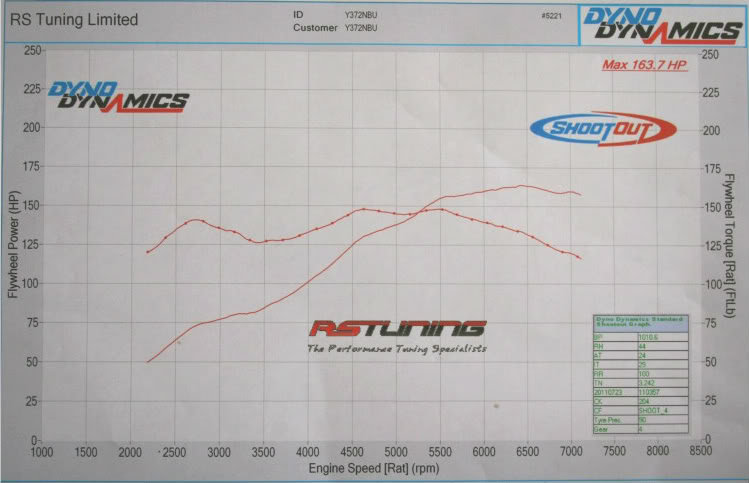Click the 5000 tick on rpm axis
749x483 pixels.
pyautogui.click(x=396, y=452)
